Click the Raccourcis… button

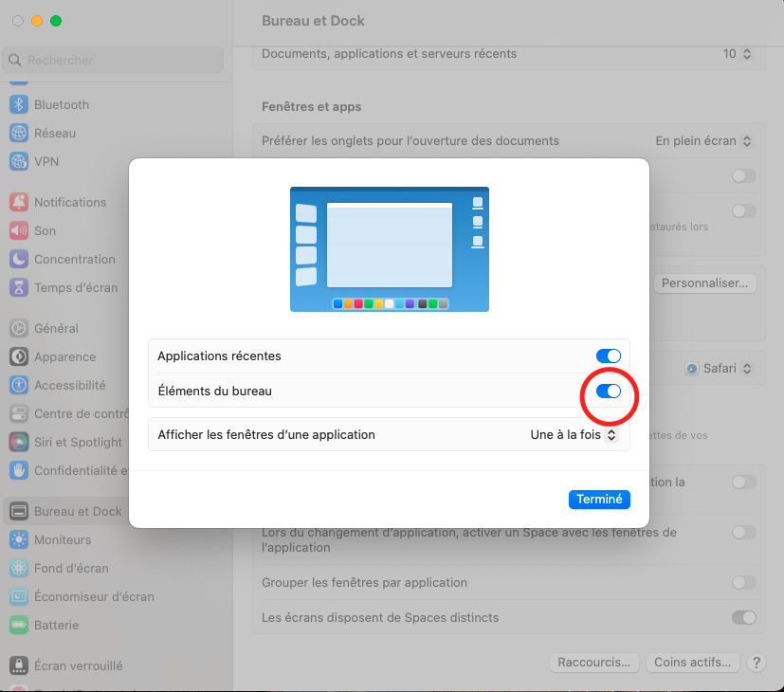coord(593,663)
